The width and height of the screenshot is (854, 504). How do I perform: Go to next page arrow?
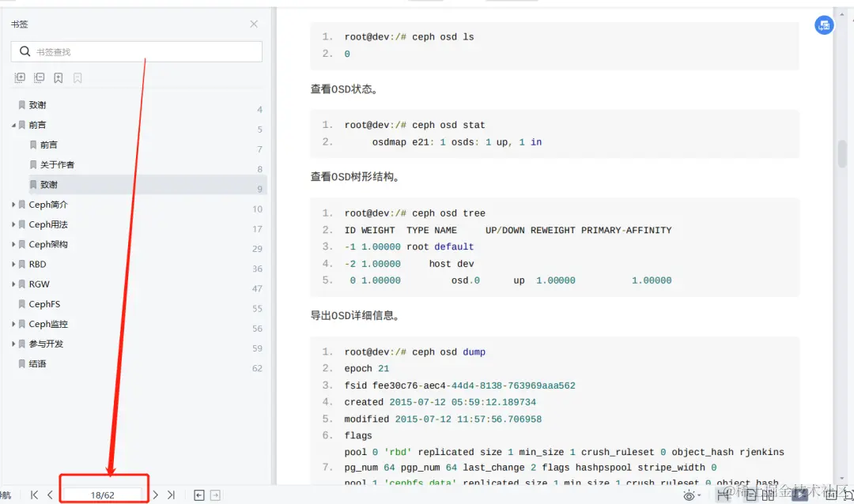(156, 495)
